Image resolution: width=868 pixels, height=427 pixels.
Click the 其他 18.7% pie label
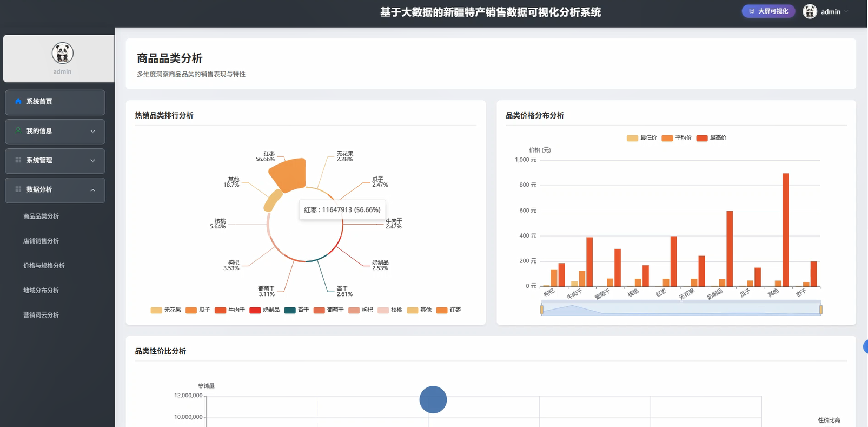pos(231,182)
